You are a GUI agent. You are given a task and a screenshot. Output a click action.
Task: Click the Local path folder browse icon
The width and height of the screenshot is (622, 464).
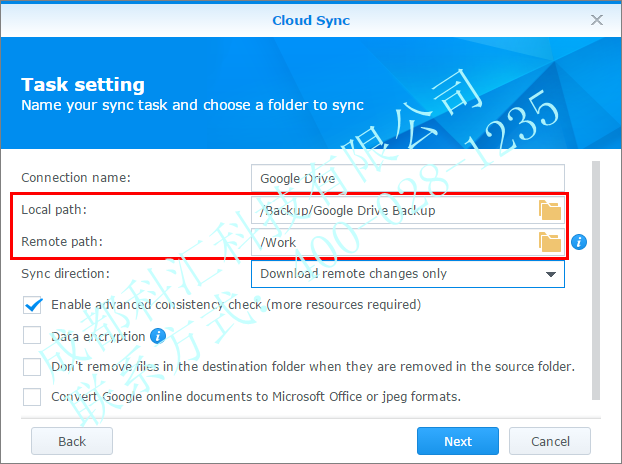550,210
